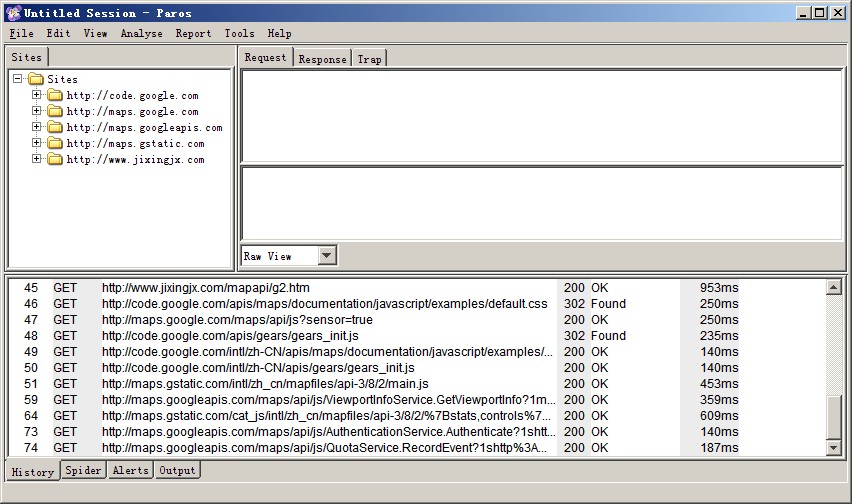Switch to the Spider tab

pyautogui.click(x=83, y=470)
